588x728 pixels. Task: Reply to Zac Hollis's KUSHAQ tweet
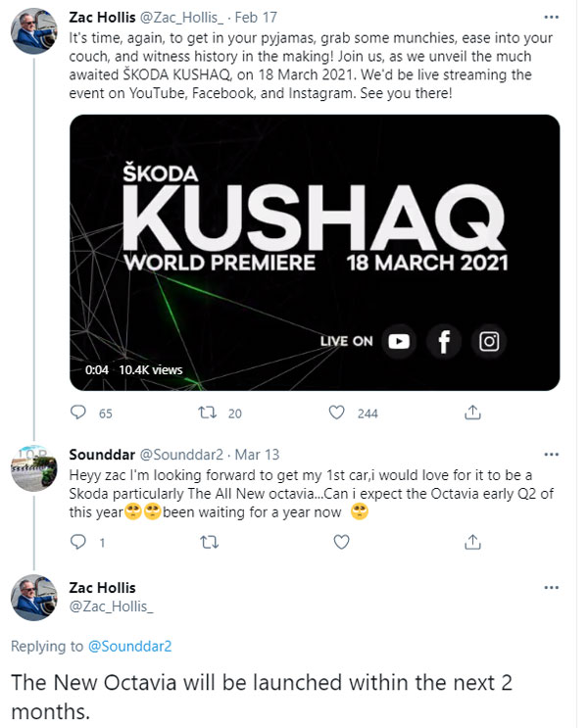[78, 413]
